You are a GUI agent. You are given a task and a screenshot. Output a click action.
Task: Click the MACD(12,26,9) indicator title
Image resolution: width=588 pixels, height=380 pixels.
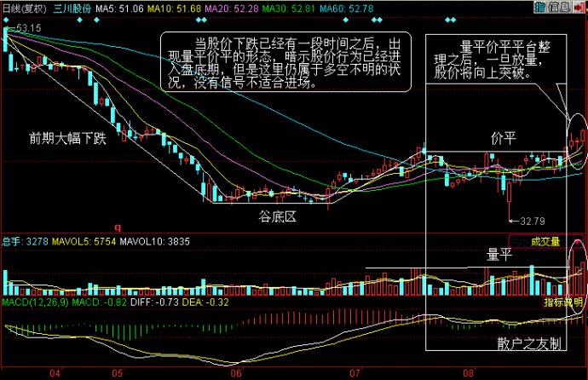click(35, 302)
